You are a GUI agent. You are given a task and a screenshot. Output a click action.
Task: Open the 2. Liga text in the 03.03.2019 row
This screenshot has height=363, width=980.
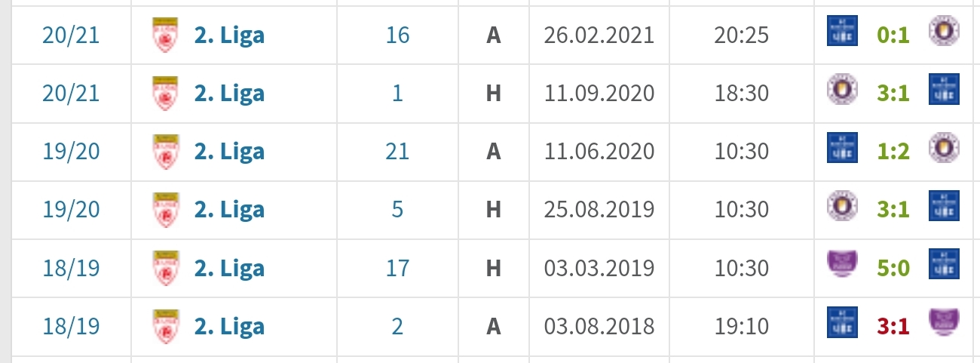point(229,268)
